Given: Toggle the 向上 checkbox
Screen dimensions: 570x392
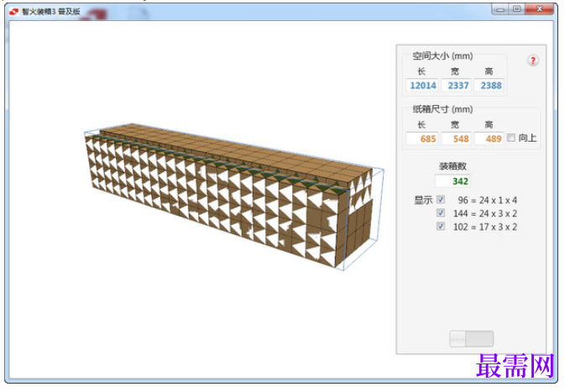Looking at the screenshot, I should click(x=511, y=138).
